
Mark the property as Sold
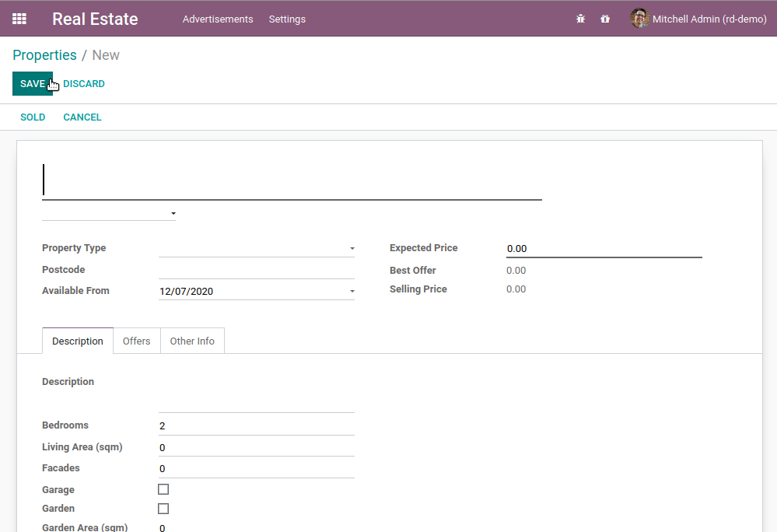(x=33, y=117)
